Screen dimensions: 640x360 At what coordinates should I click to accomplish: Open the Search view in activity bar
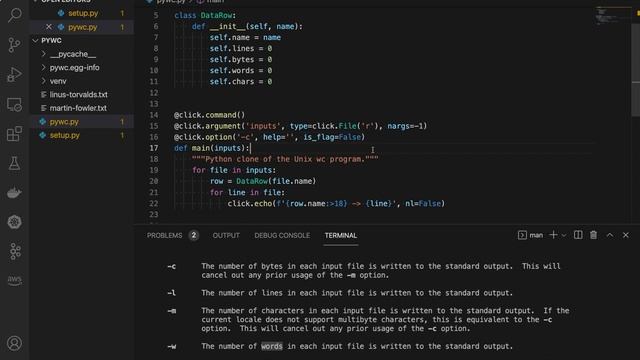(15, 16)
